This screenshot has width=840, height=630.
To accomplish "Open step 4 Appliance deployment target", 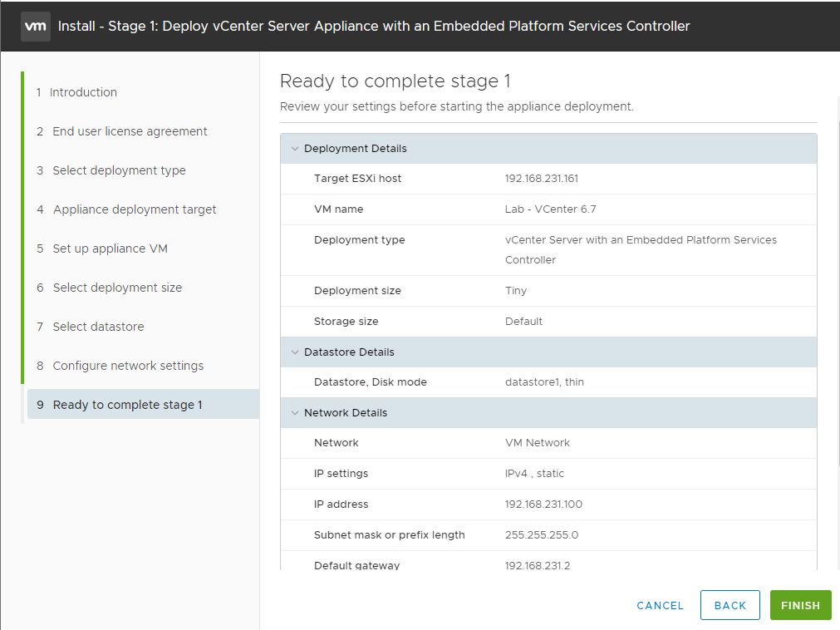I will click(126, 209).
